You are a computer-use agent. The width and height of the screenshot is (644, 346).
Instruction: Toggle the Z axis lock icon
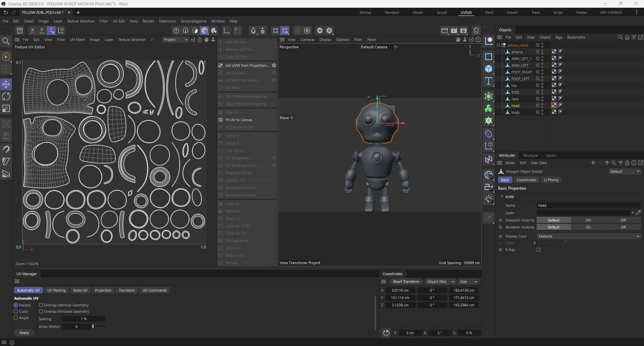(51, 31)
